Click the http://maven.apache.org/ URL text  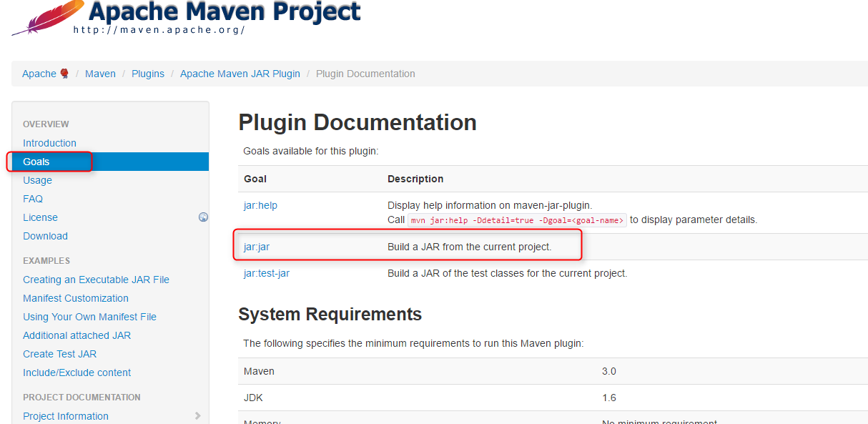159,30
